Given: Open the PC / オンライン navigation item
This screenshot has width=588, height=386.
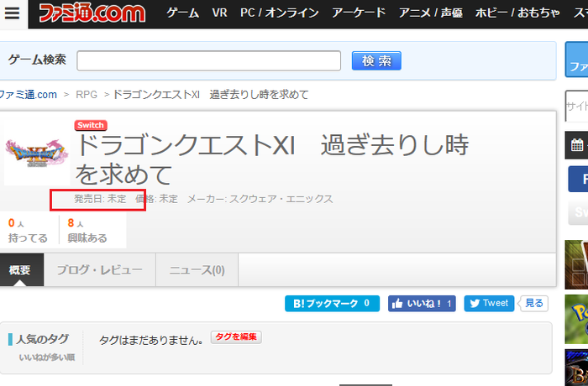Looking at the screenshot, I should (280, 13).
